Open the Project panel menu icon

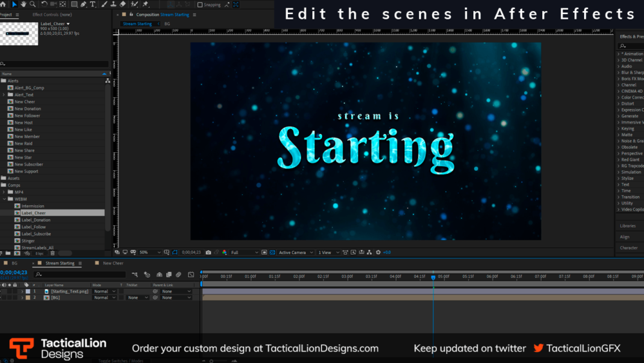pos(17,14)
